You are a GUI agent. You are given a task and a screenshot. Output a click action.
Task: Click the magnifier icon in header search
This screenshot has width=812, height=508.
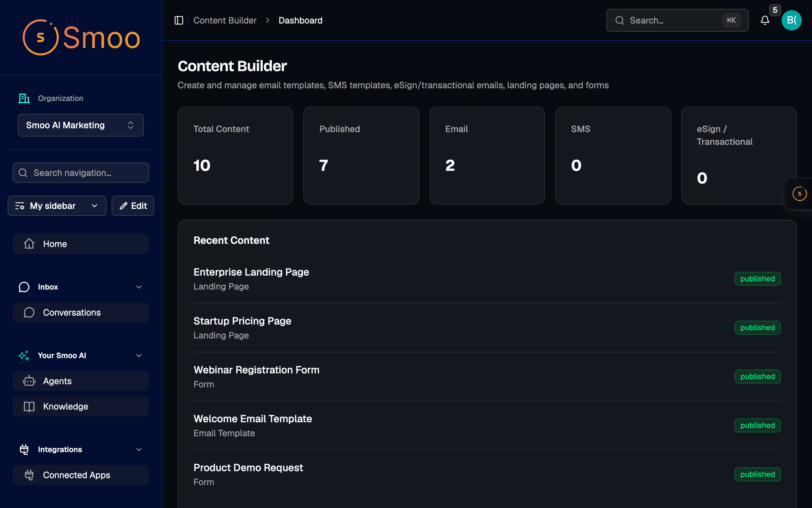click(x=620, y=21)
